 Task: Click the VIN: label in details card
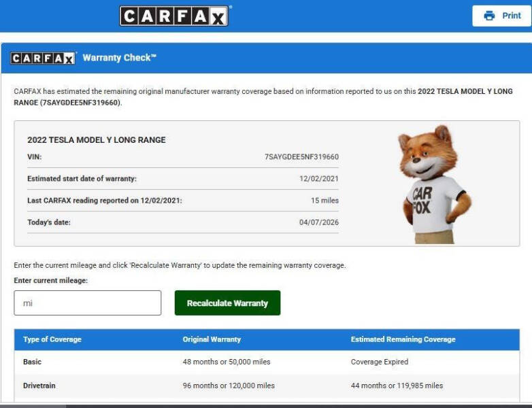point(34,156)
